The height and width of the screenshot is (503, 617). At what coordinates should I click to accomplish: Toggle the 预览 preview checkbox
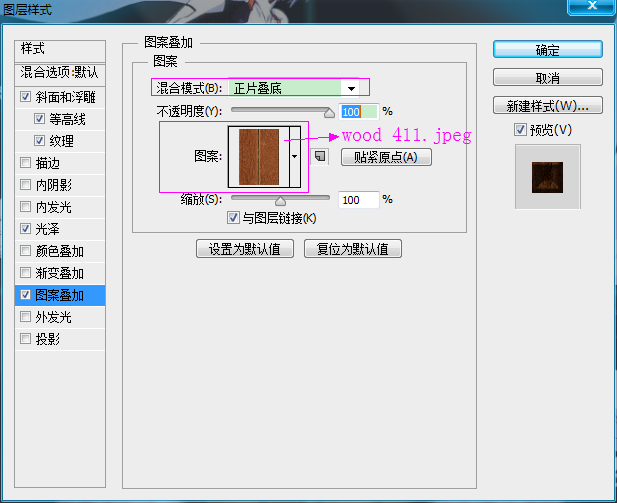point(520,129)
